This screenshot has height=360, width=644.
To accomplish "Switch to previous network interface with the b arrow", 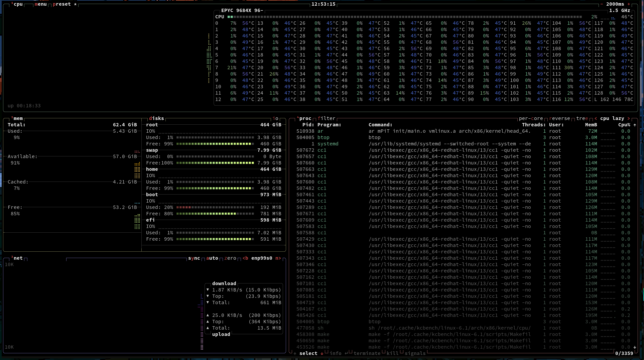I will (246, 258).
